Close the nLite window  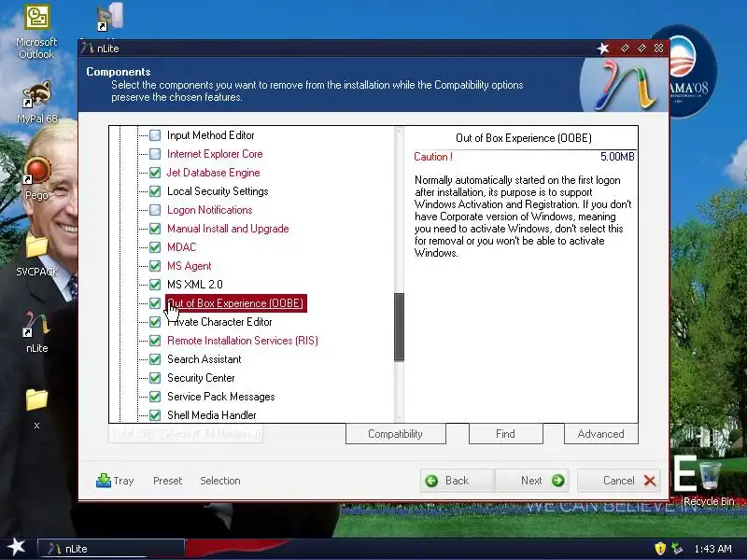658,49
